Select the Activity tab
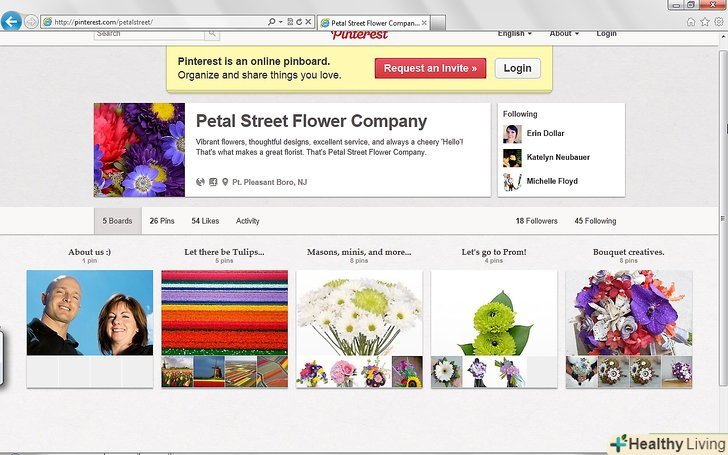Viewport: 728px width, 455px height. (x=247, y=221)
